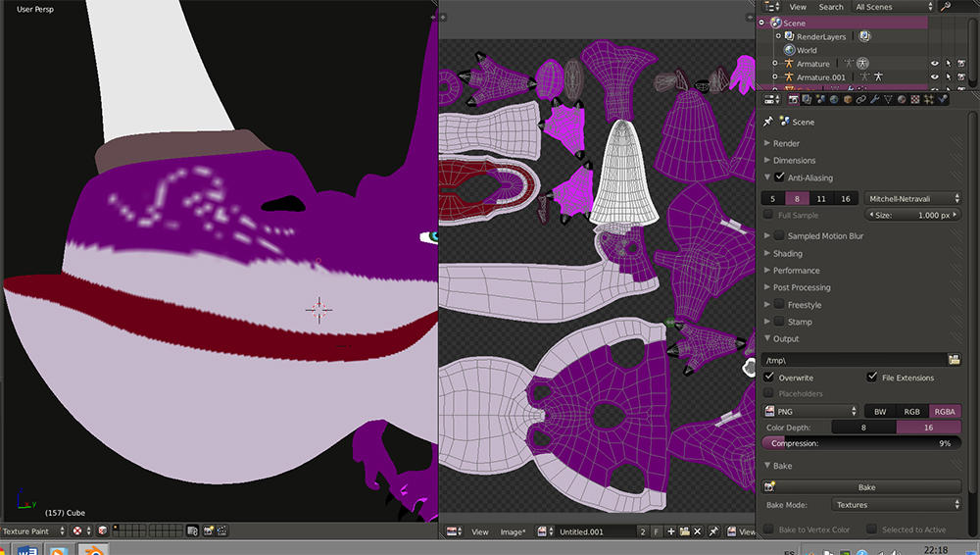The width and height of the screenshot is (980, 555).
Task: Open the Modifiers wrench tab
Action: pyautogui.click(x=875, y=99)
